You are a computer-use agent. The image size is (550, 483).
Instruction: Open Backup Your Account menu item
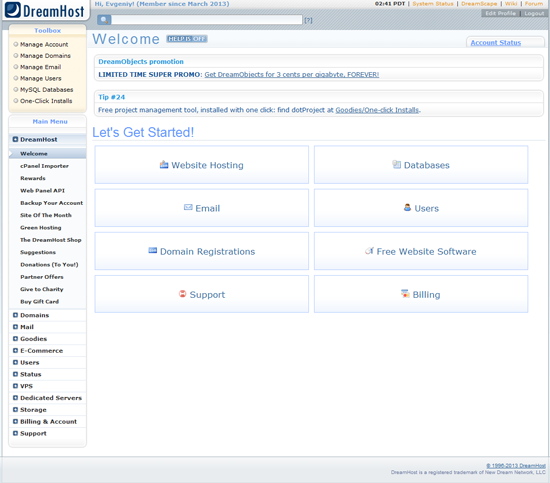(x=52, y=203)
